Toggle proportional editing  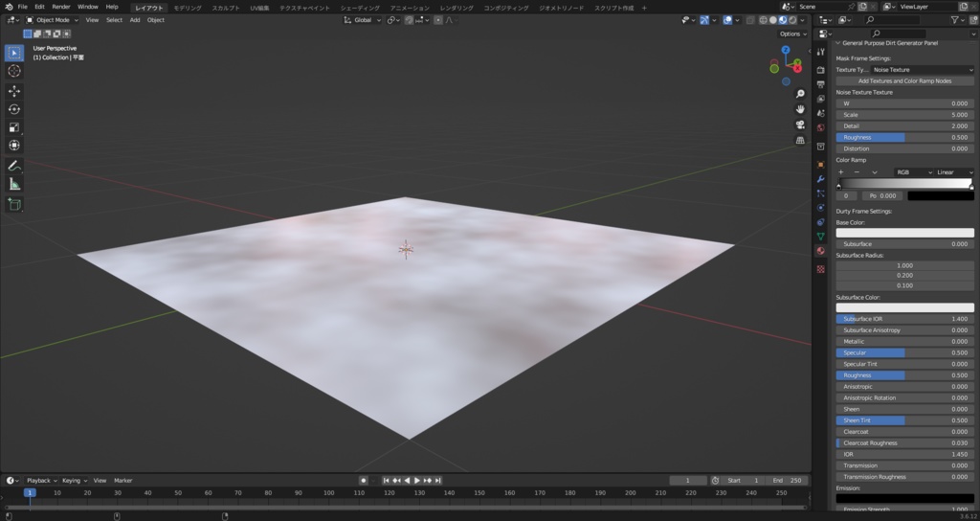438,20
